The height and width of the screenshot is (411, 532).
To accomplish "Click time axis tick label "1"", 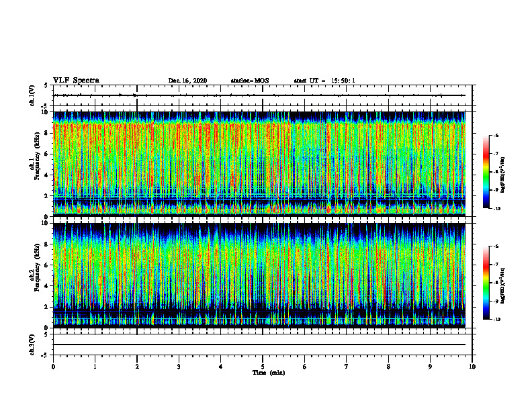I will [95, 367].
